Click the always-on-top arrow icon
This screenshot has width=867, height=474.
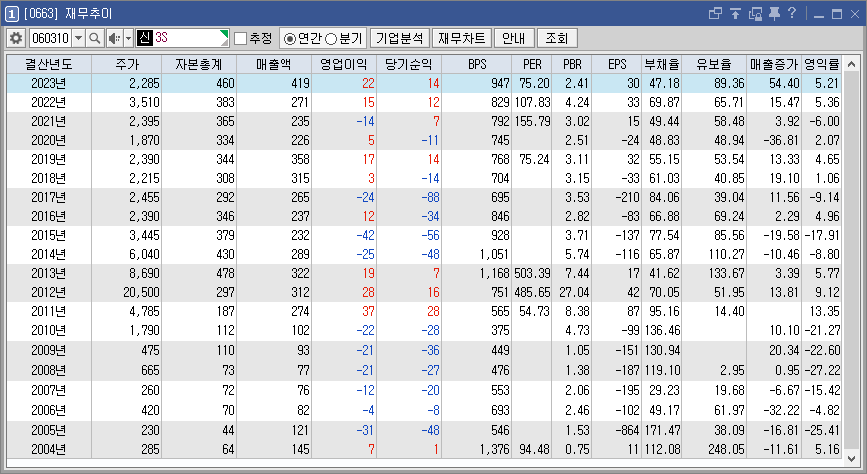pos(735,13)
